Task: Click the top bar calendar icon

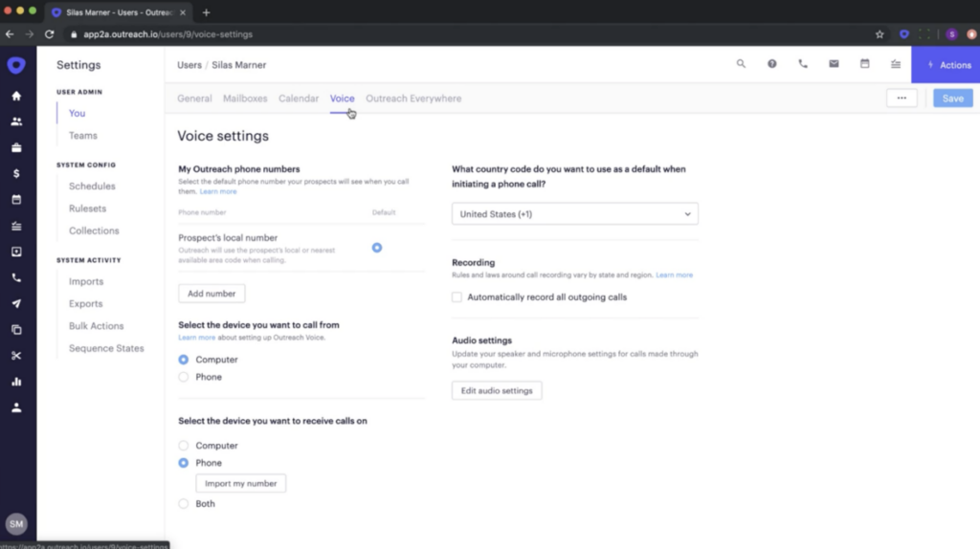Action: click(865, 64)
